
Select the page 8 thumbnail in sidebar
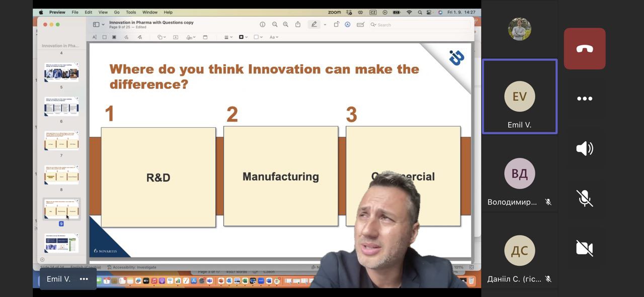(x=61, y=175)
